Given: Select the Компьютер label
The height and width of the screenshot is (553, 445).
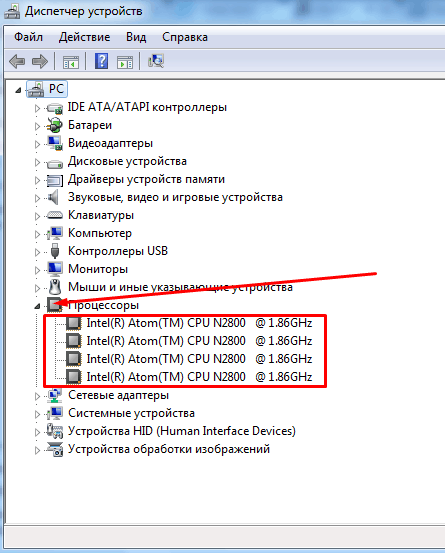Looking at the screenshot, I should [100, 233].
